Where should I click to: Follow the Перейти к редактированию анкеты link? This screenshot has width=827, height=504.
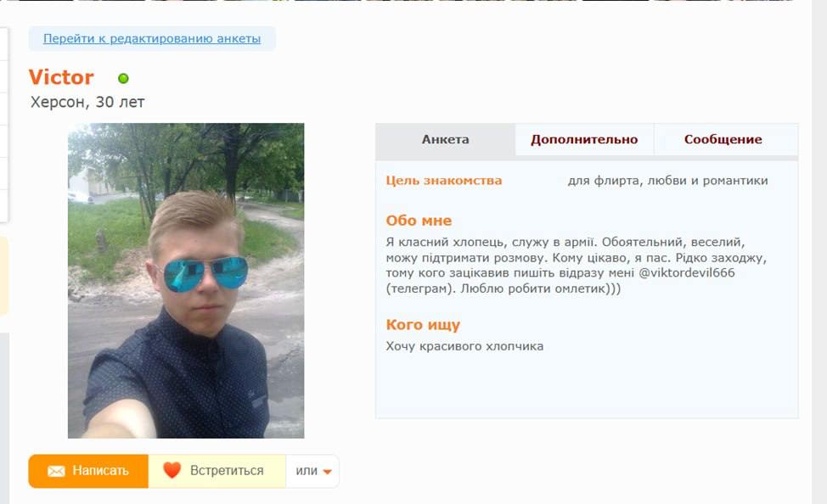pyautogui.click(x=152, y=38)
